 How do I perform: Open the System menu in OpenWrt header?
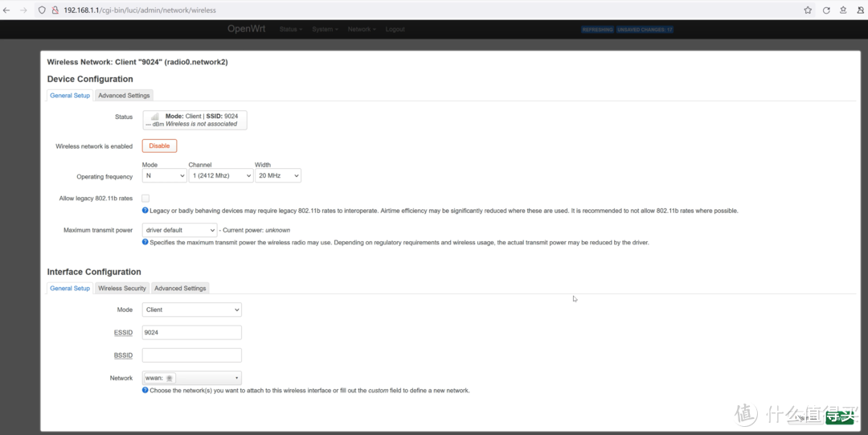(x=325, y=30)
